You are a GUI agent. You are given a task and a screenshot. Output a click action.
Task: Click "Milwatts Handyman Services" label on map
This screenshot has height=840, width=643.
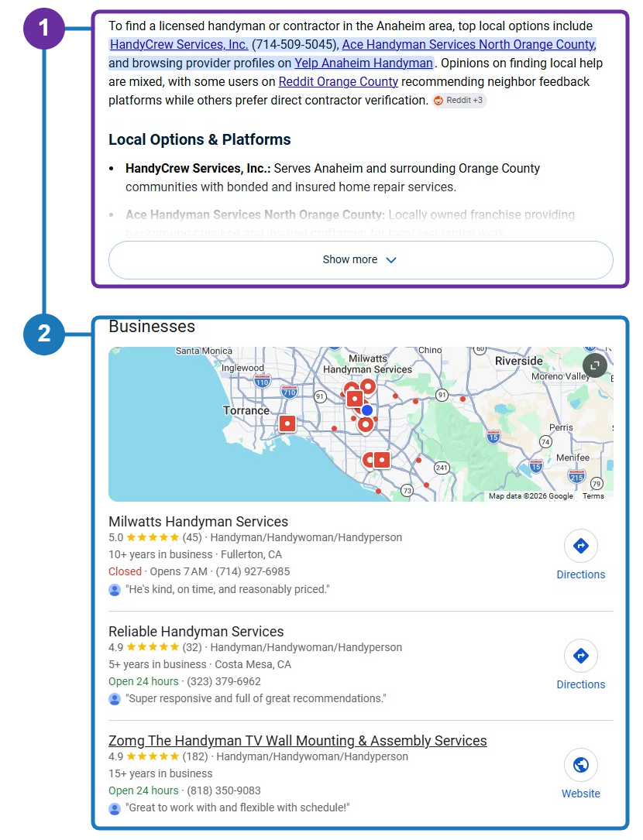367,365
